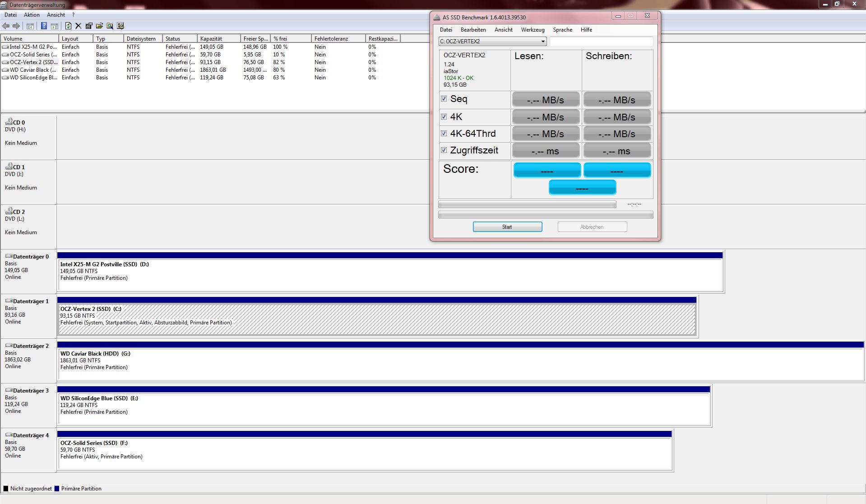Click the settings list icon at toolbar end

(x=120, y=26)
